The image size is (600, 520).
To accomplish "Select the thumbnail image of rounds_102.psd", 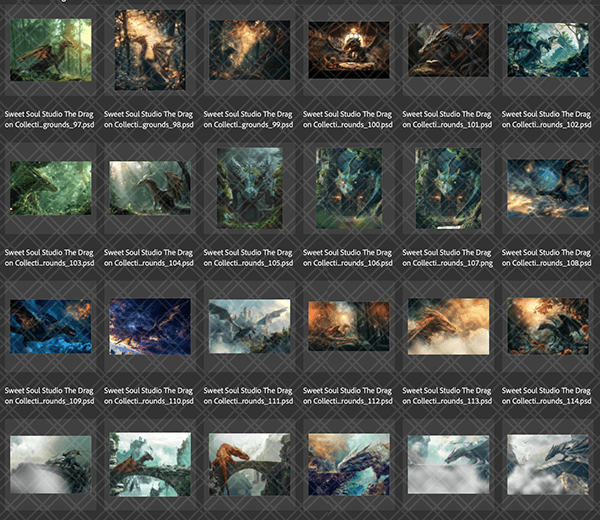I will [x=548, y=50].
